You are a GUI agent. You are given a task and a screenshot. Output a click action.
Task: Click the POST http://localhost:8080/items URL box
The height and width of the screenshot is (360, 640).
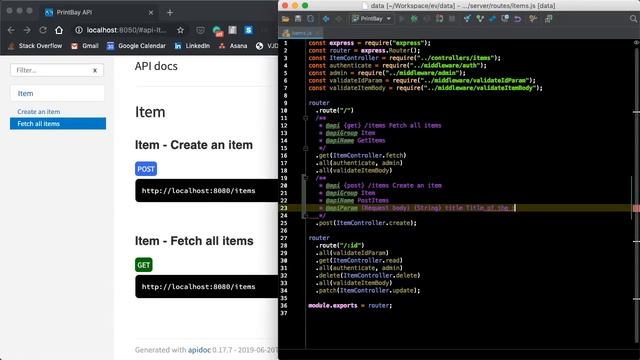coord(207,191)
